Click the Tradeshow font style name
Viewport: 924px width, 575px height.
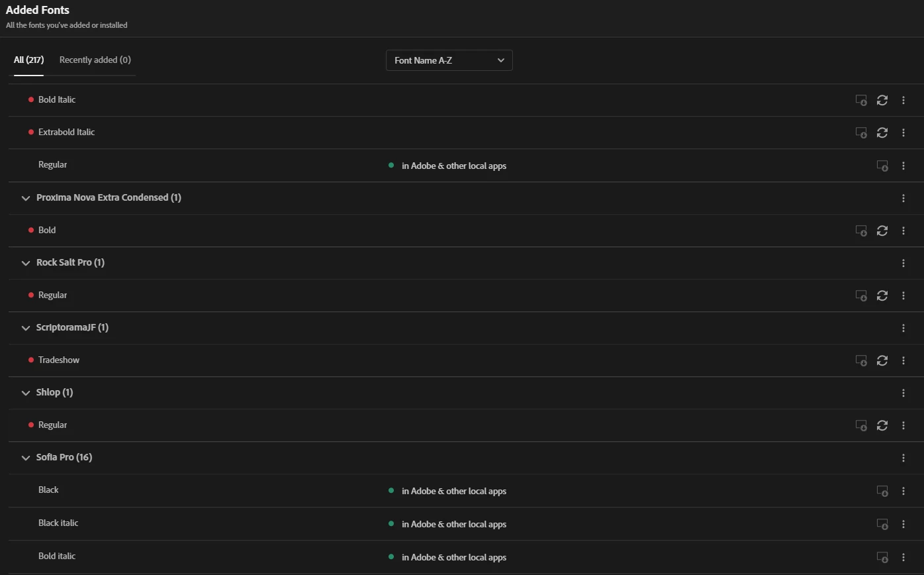coord(59,360)
